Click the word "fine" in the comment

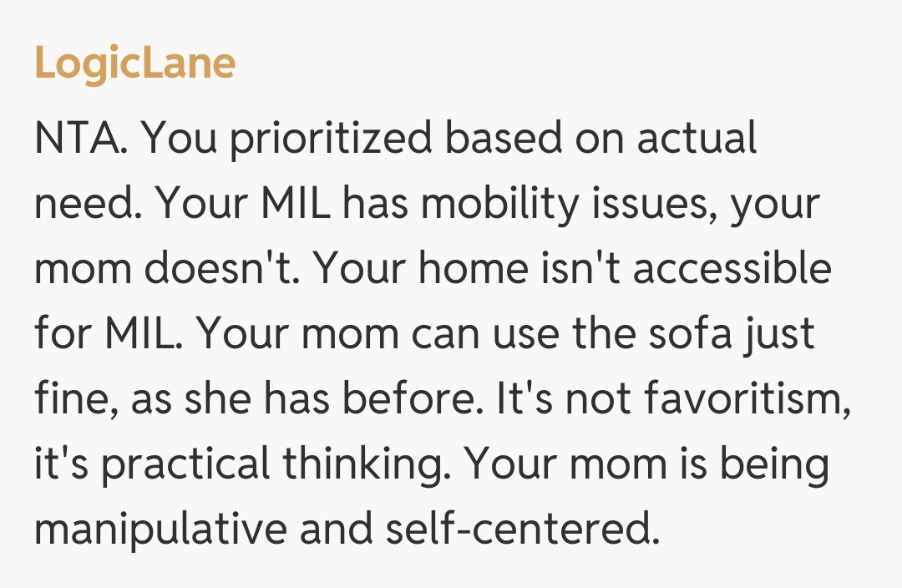(69, 400)
